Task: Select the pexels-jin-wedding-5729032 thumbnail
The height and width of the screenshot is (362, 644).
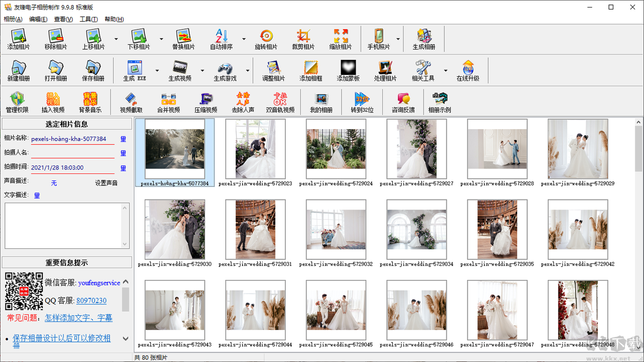Action: pos(336,230)
